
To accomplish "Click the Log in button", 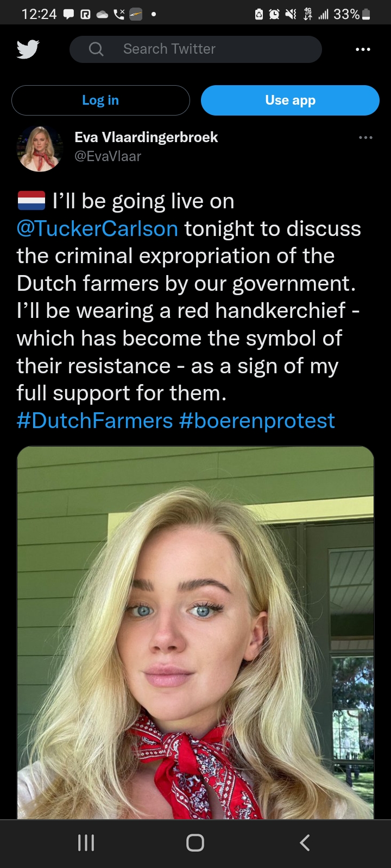I will (100, 100).
